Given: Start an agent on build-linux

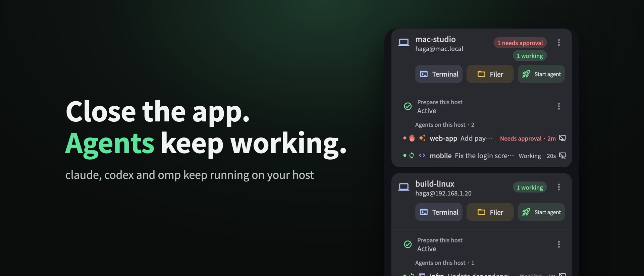Looking at the screenshot, I should [541, 212].
